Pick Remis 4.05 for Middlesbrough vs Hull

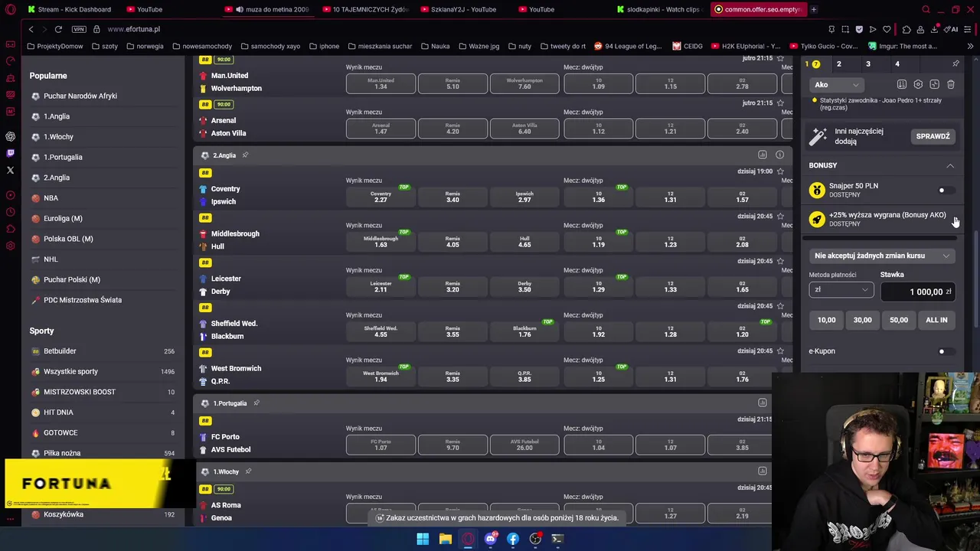[452, 242]
